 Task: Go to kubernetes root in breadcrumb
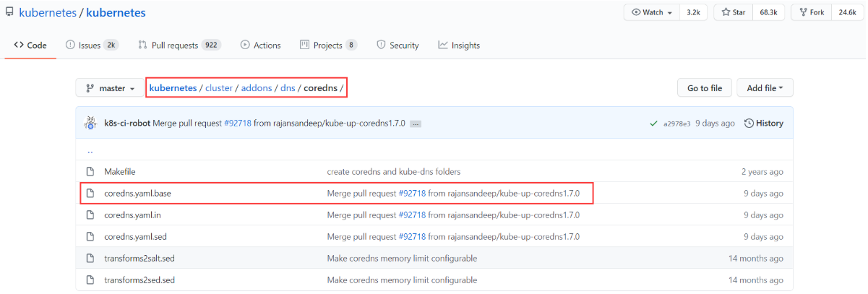tap(173, 88)
